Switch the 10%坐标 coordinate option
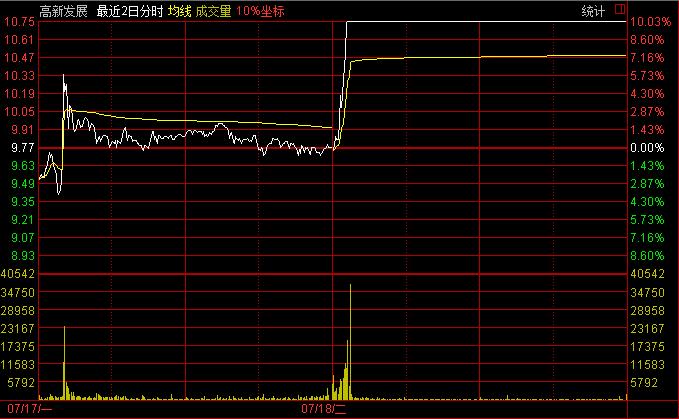Image resolution: width=679 pixels, height=419 pixels. click(x=260, y=11)
